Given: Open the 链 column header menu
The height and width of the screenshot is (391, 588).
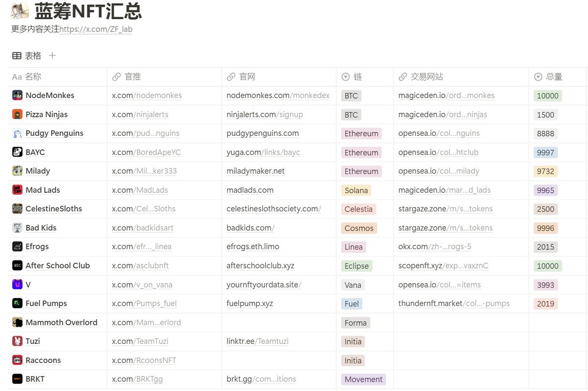Looking at the screenshot, I should tap(365, 77).
